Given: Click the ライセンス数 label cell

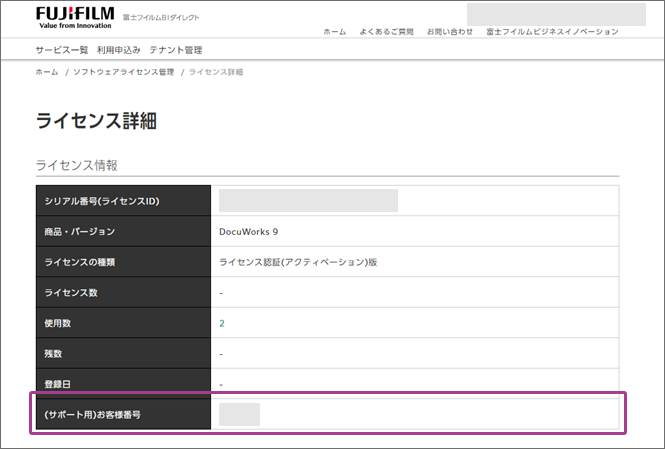Looking at the screenshot, I should pyautogui.click(x=123, y=292).
